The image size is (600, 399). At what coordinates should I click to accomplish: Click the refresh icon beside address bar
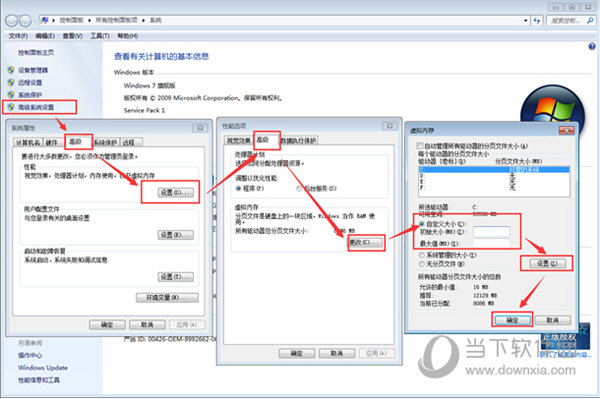537,20
